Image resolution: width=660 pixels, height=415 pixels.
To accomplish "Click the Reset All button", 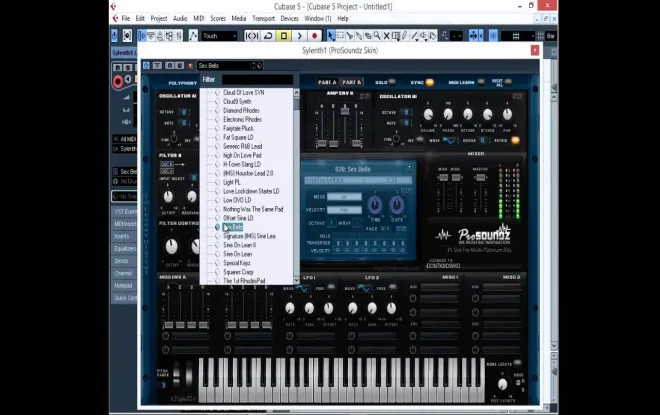I will tap(508, 81).
